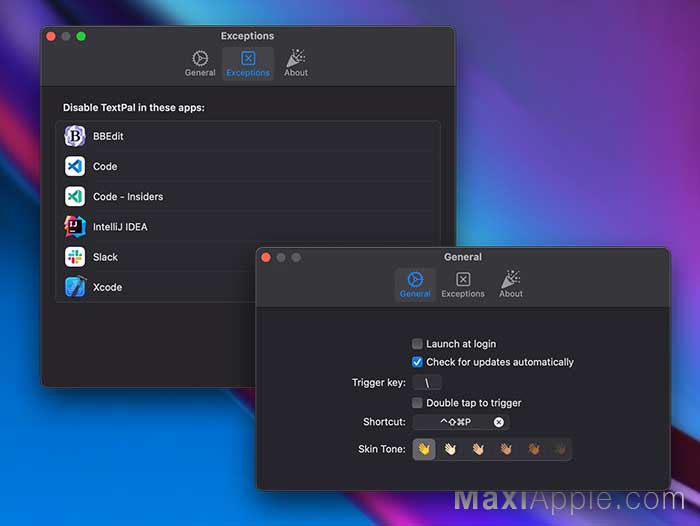
Task: Close the Exceptions window
Action: pos(51,36)
